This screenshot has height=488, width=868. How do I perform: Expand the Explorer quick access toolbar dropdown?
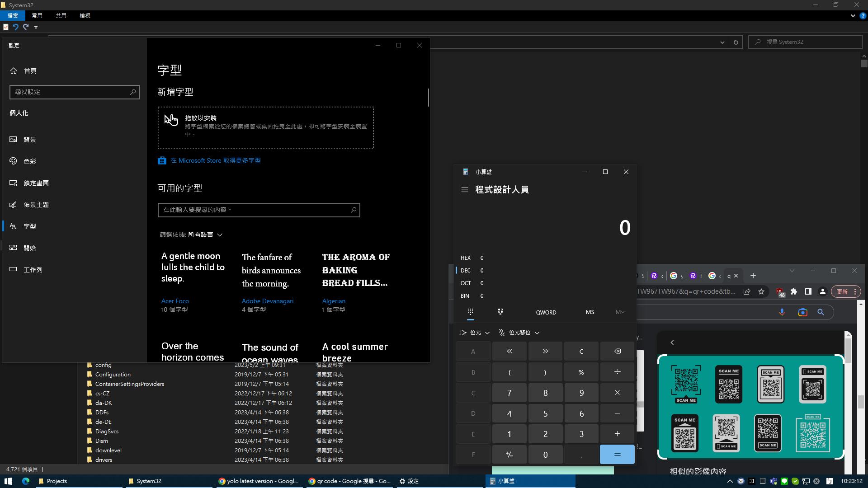coord(36,27)
